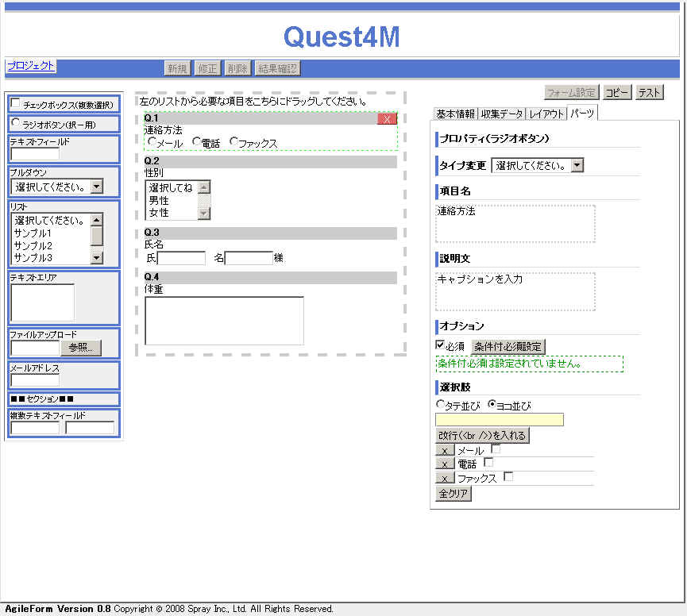The width and height of the screenshot is (687, 616).
Task: Click the Q.3 question header bar
Action: click(x=270, y=233)
